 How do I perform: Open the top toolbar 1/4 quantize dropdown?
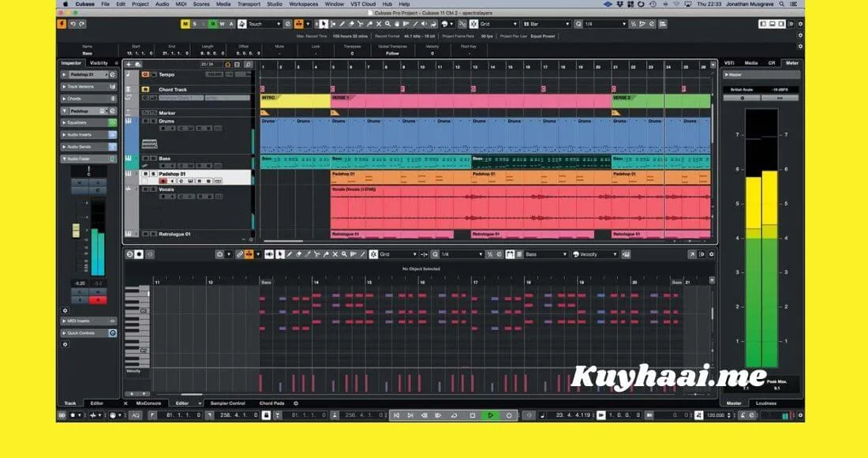[x=606, y=24]
